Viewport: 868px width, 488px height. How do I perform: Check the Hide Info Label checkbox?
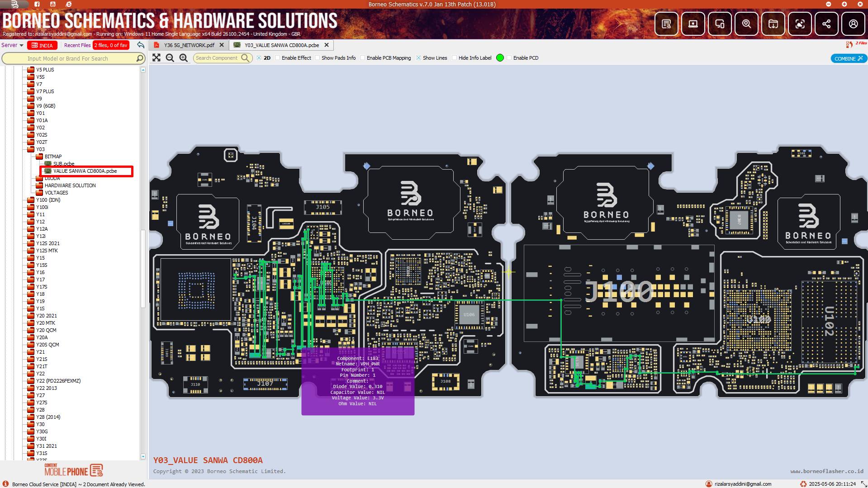coord(455,58)
